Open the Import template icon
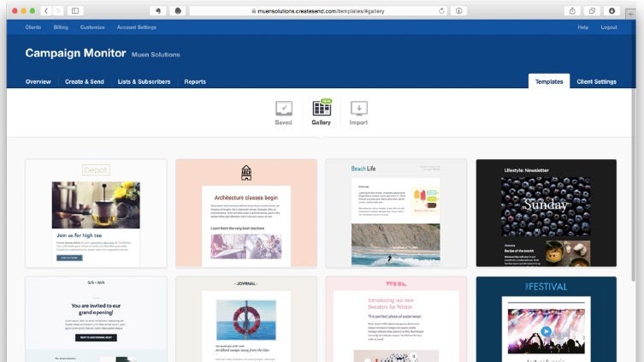 click(x=359, y=109)
